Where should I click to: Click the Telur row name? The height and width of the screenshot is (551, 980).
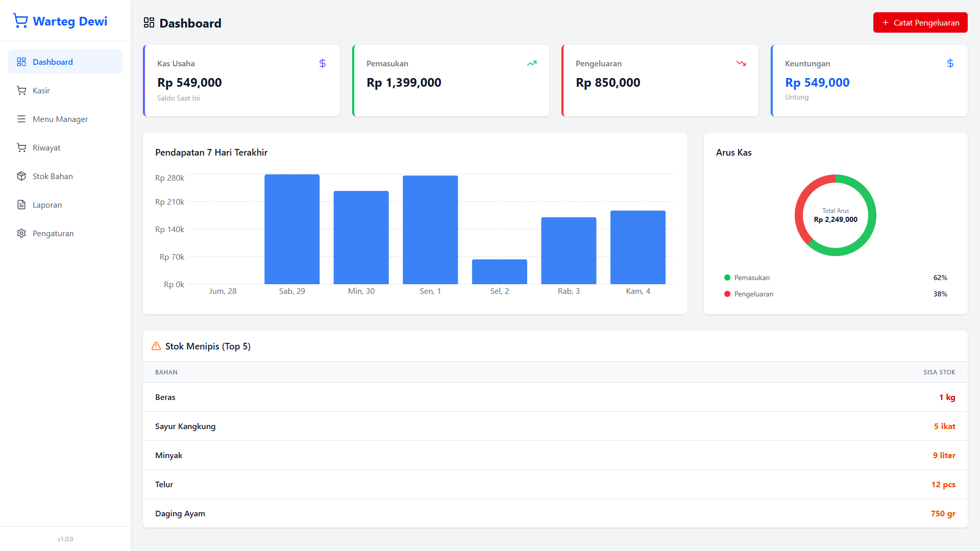click(164, 484)
